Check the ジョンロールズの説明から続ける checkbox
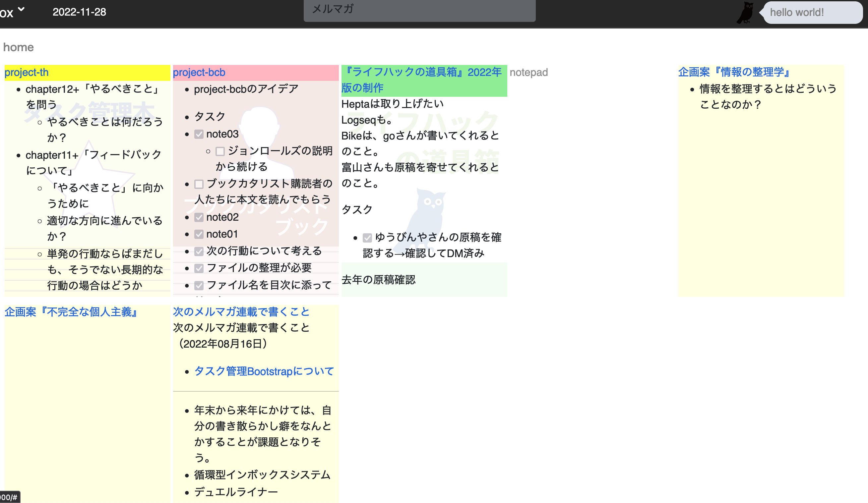The height and width of the screenshot is (503, 868). pyautogui.click(x=220, y=151)
